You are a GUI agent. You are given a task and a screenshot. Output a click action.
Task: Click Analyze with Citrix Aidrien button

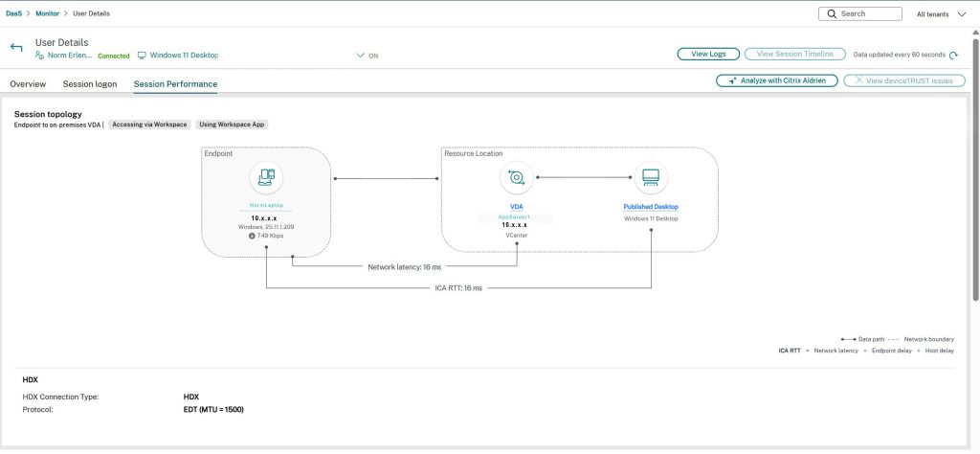coord(777,80)
